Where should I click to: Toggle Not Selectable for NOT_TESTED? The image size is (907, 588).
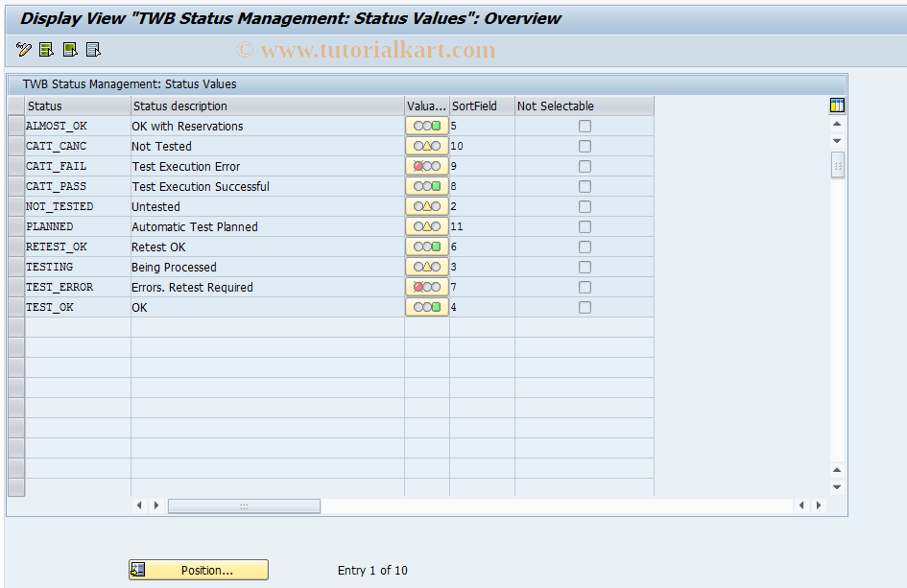(x=585, y=206)
